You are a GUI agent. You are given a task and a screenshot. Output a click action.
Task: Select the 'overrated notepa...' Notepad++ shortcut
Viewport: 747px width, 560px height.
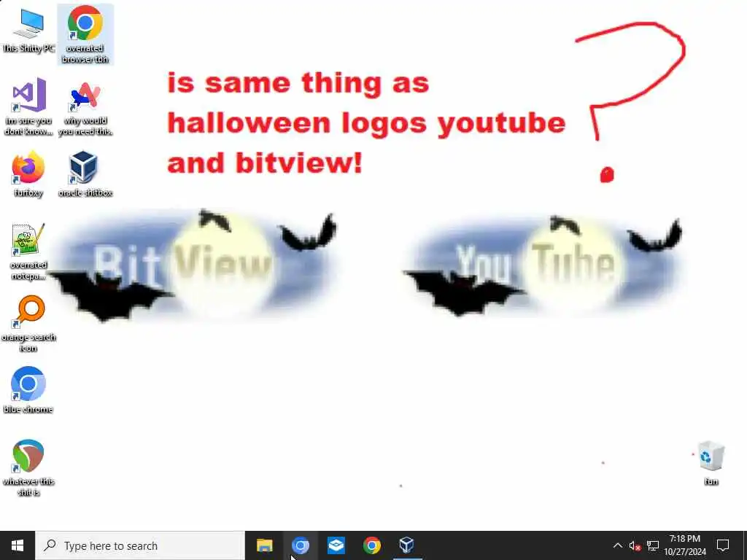click(x=28, y=251)
